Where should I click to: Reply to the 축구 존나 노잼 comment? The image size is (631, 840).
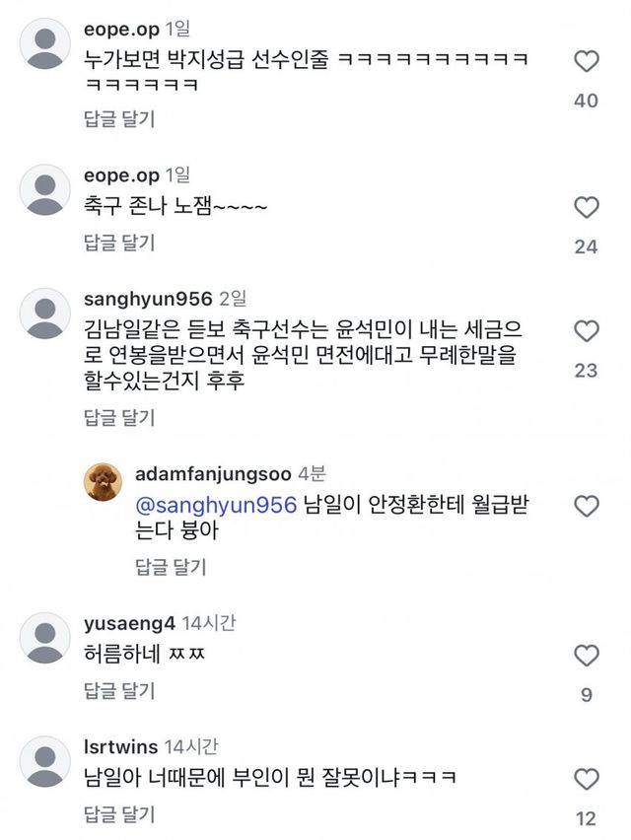[119, 243]
